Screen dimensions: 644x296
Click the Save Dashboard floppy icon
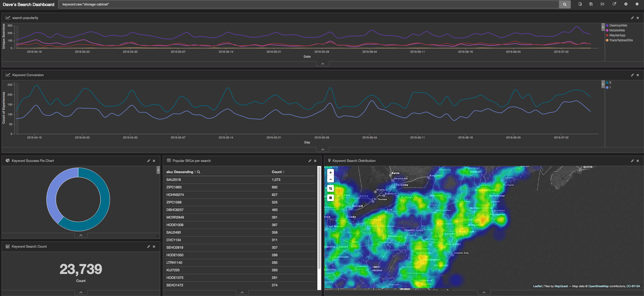[x=591, y=4]
